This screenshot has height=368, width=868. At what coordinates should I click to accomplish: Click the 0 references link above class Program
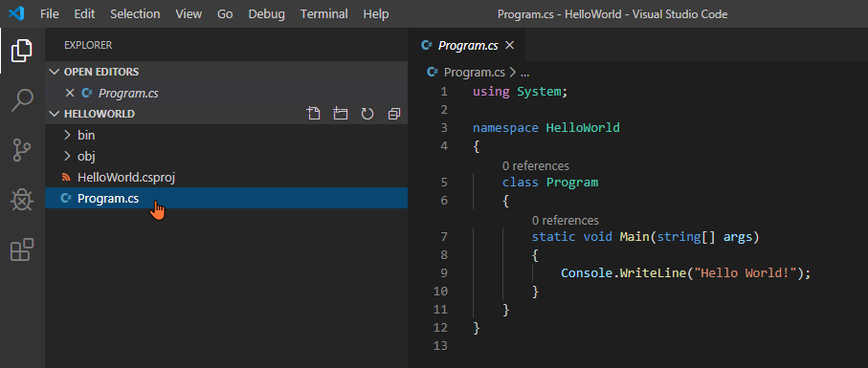coord(535,165)
